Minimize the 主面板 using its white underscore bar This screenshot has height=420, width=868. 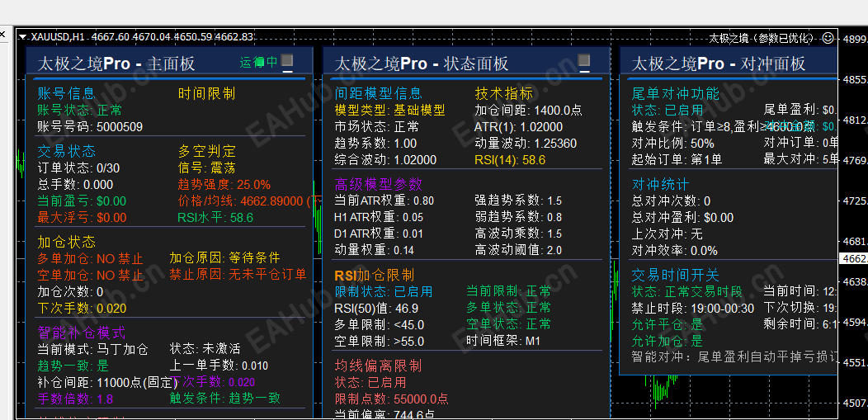(x=287, y=71)
